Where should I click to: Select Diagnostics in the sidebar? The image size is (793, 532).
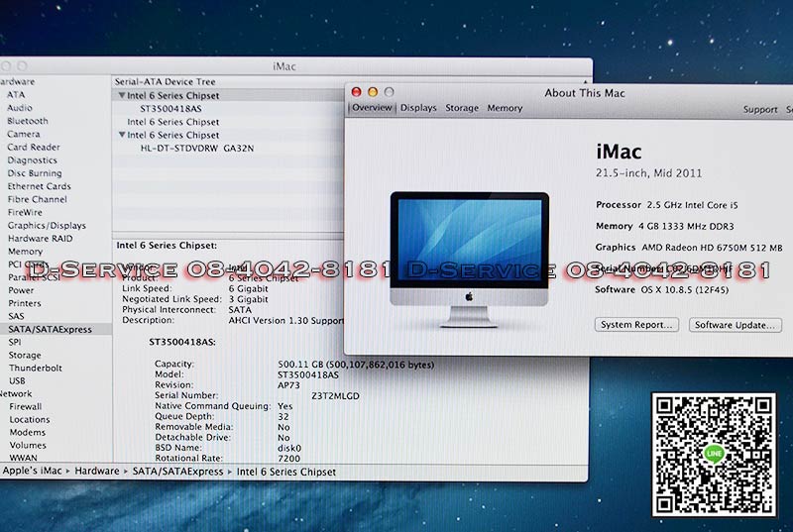tap(32, 160)
